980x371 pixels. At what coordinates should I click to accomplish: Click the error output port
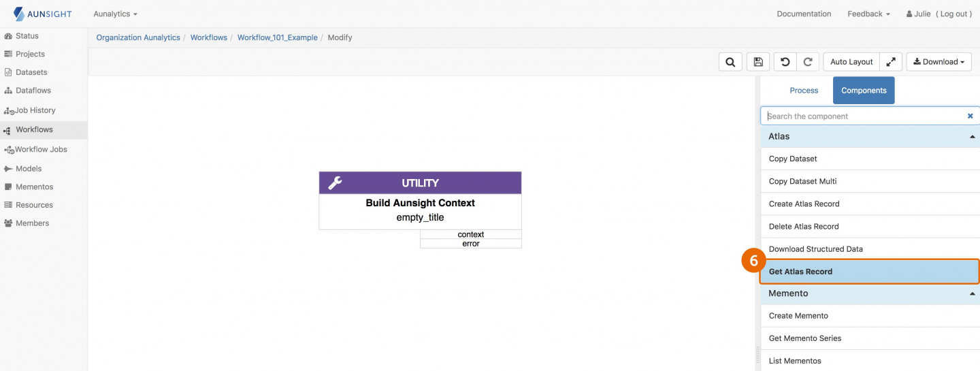pyautogui.click(x=471, y=244)
